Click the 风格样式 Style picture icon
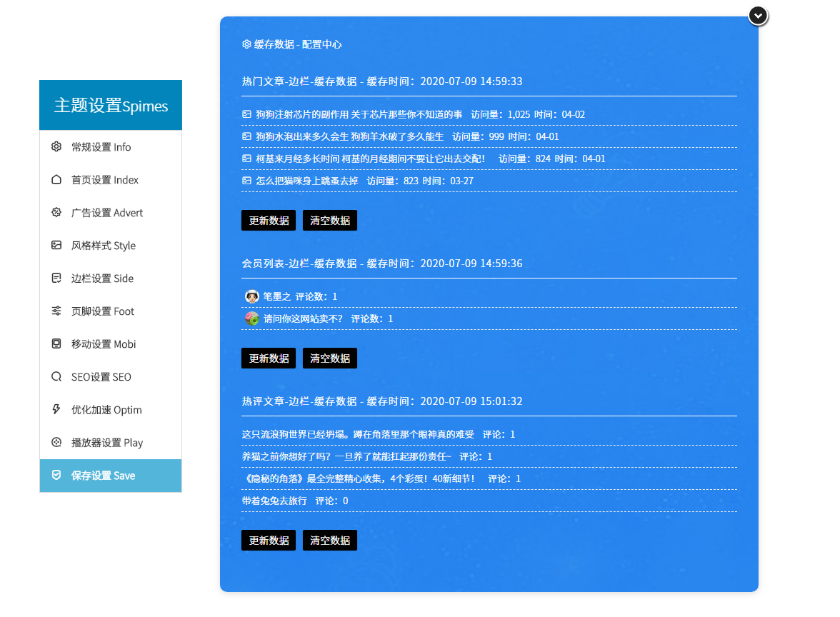 tap(56, 245)
